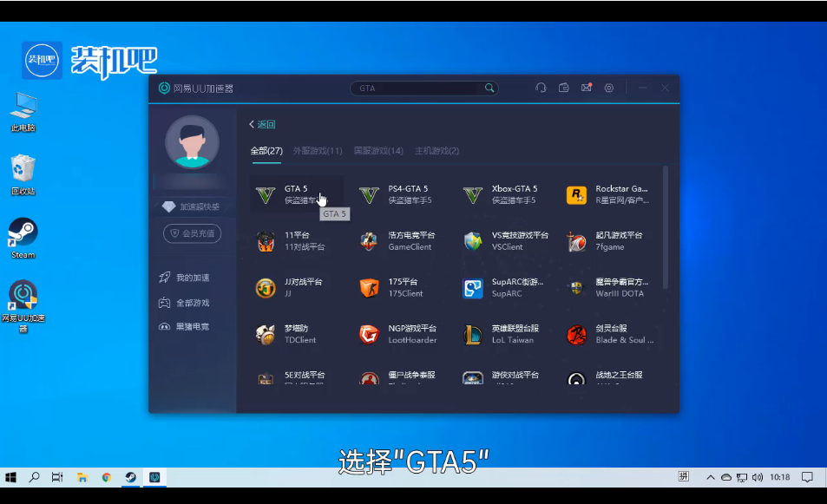Click the 会员充值 recharge button
827x504 pixels.
point(192,233)
